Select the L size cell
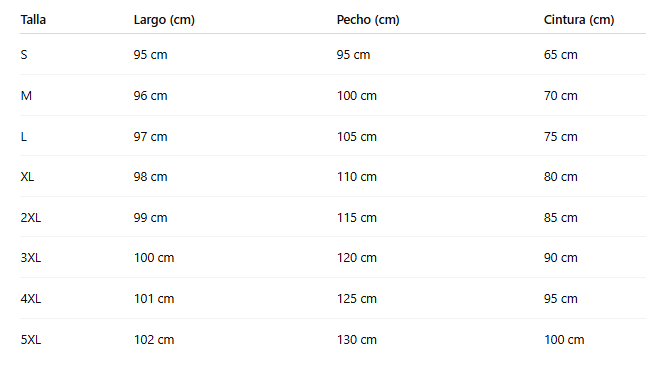Screen dimensions: 646x379 23,136
